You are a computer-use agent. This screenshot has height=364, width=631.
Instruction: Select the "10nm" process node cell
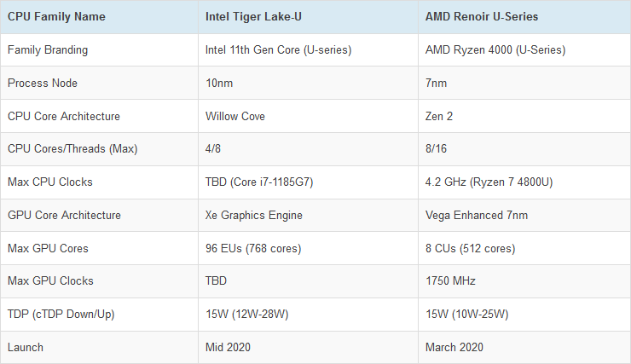click(219, 83)
